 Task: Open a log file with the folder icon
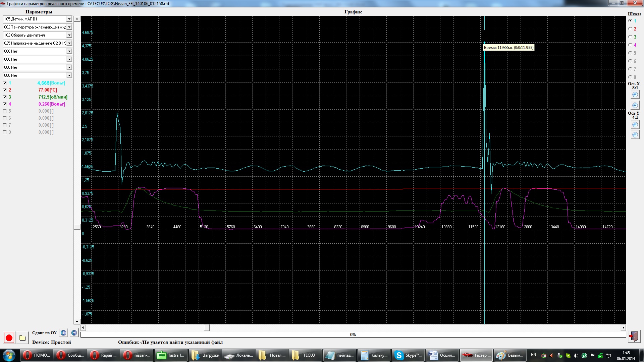22,338
